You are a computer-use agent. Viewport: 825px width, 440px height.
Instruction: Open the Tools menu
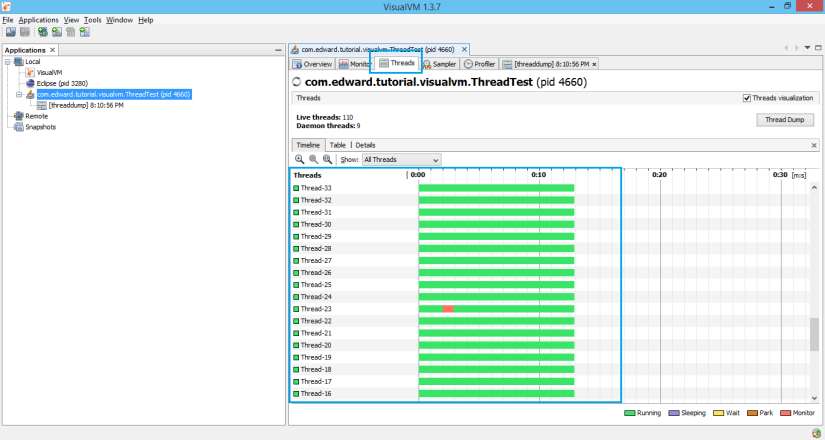point(92,20)
